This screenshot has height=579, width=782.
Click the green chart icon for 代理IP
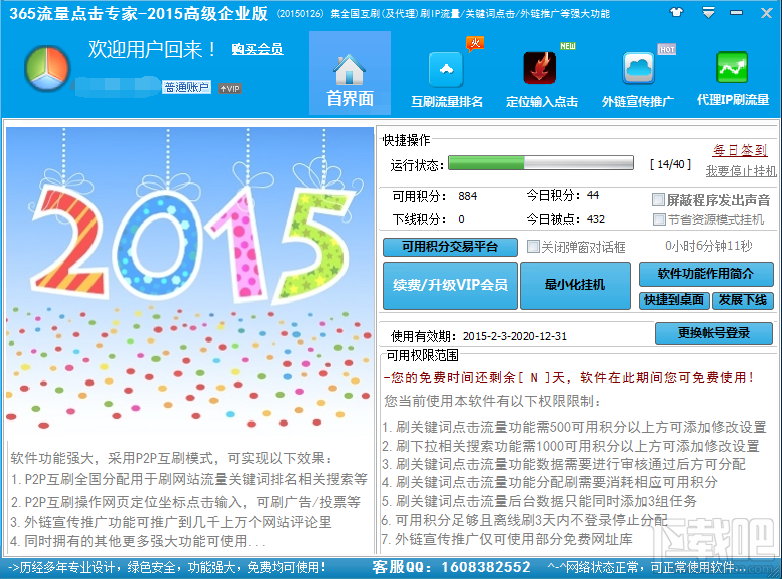coord(732,67)
